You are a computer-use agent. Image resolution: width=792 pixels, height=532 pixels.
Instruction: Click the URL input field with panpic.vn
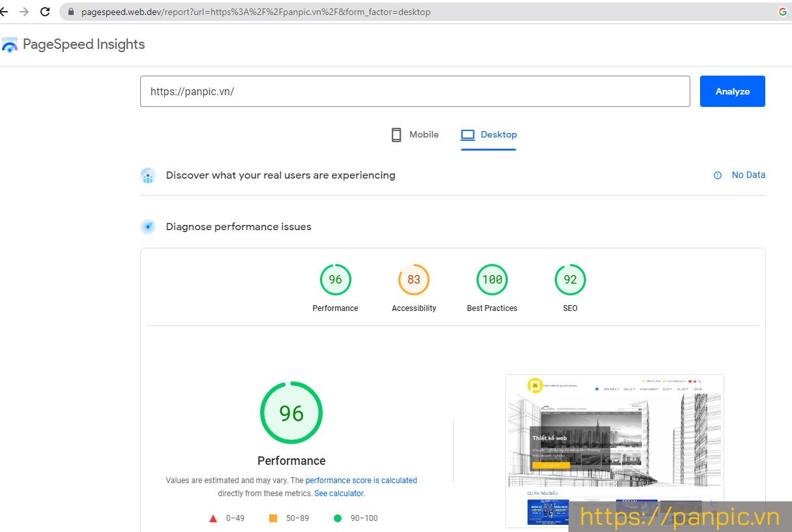[x=415, y=91]
